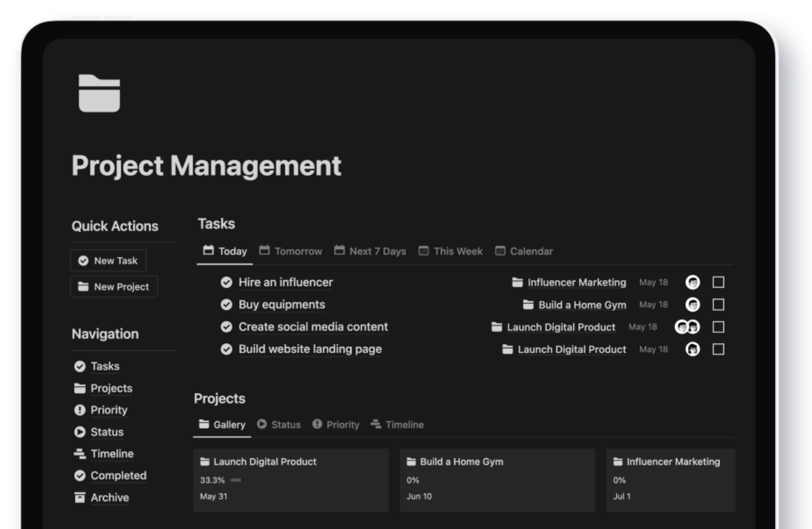Click the paired avatars beside Create social media content
This screenshot has height=529, width=812.
686,327
